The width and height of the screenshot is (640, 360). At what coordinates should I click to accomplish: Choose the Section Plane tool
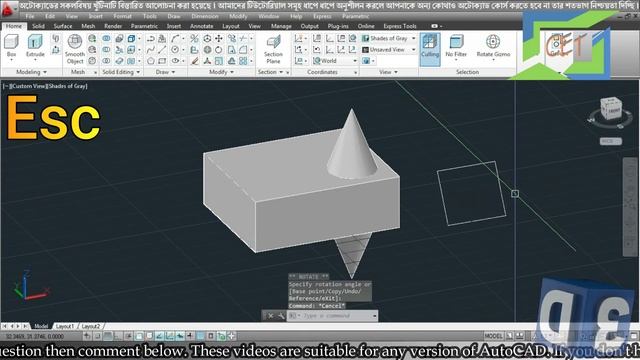point(273,49)
